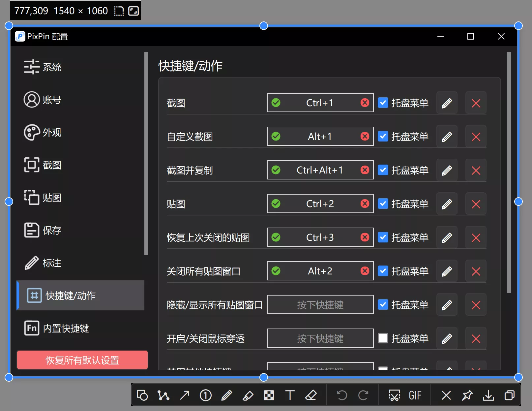Select the shape drawing tool
The width and height of the screenshot is (532, 411).
142,395
